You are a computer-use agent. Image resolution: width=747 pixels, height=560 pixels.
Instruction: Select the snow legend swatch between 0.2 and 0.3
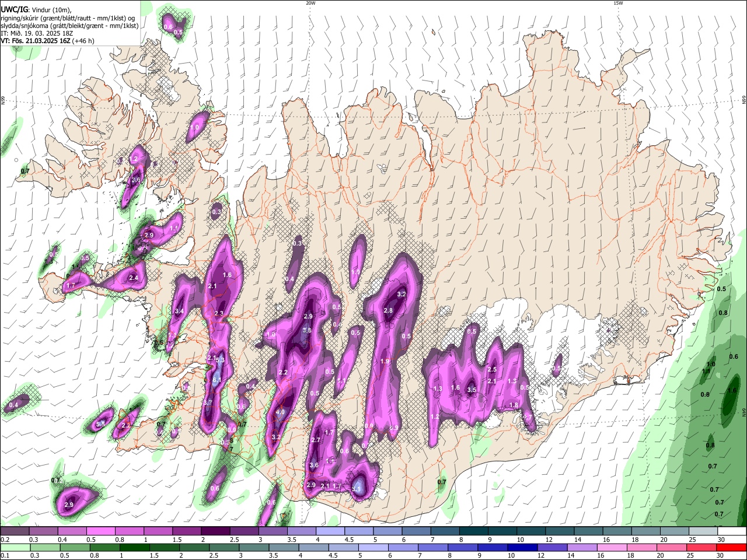click(15, 531)
